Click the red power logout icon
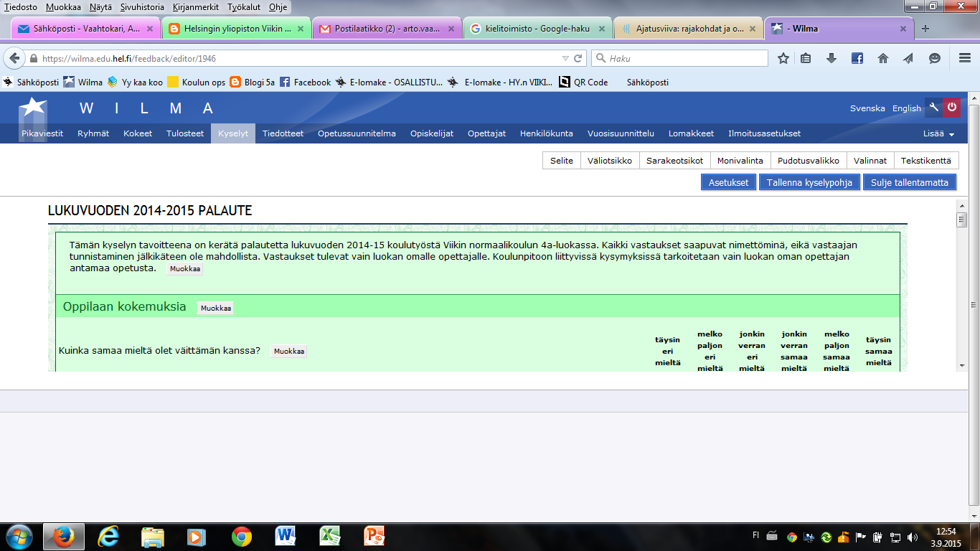This screenshot has width=980, height=551. coord(951,108)
